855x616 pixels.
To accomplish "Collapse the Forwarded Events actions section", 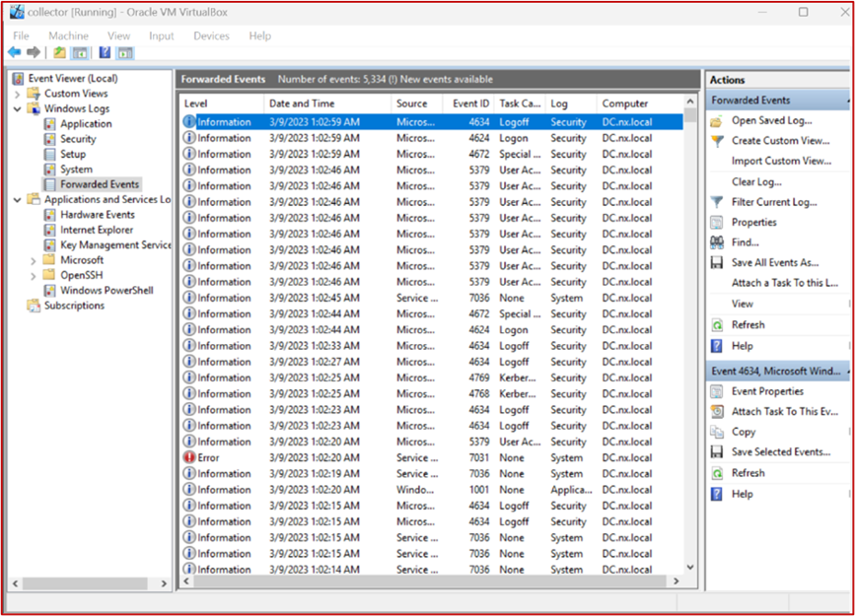I will (847, 101).
